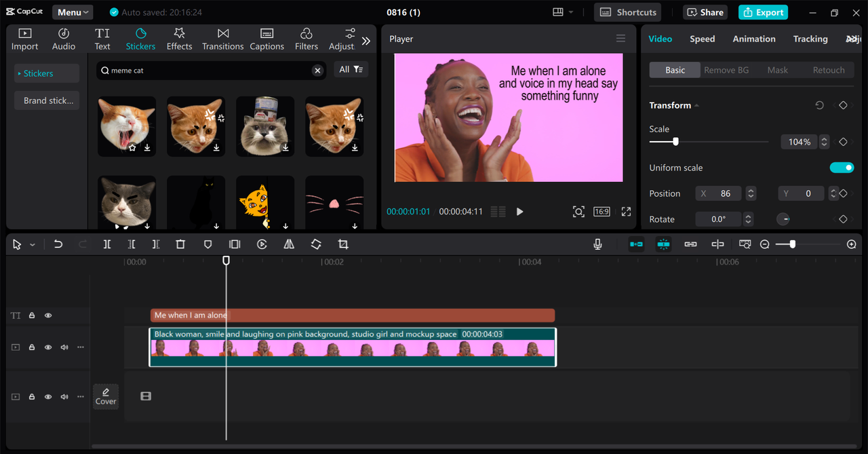Open the layout dropdown arrow in the title bar
The width and height of the screenshot is (868, 454).
(x=571, y=12)
